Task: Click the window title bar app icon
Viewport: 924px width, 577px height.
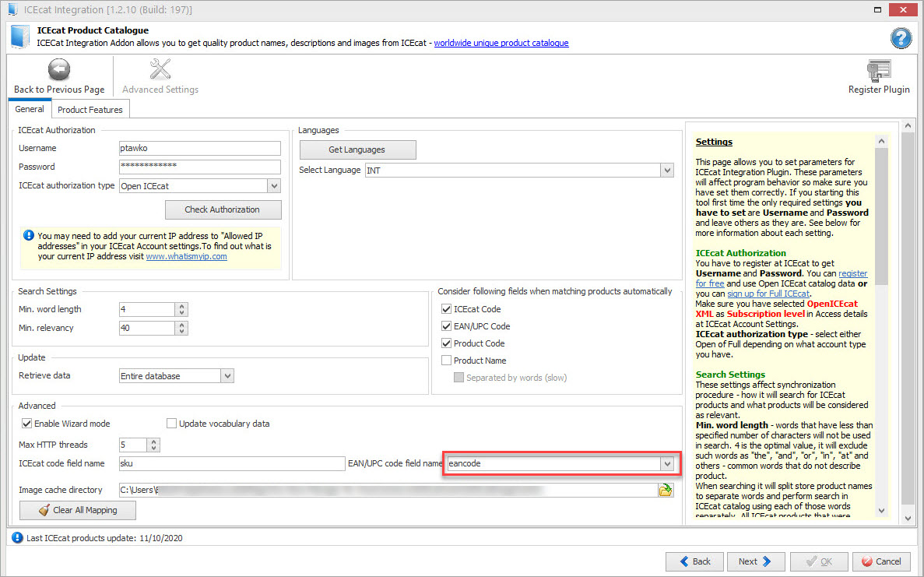Action: tap(12, 9)
